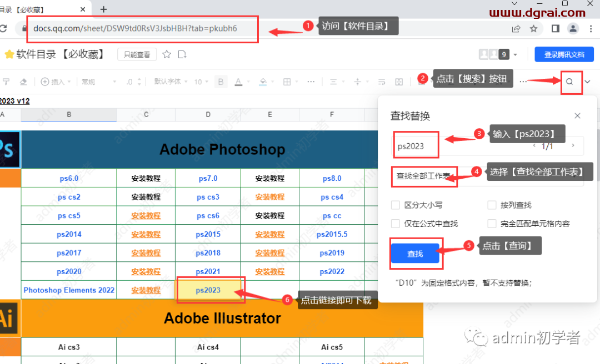Open a new browser tab with plus
This screenshot has width=600, height=364.
103,9
